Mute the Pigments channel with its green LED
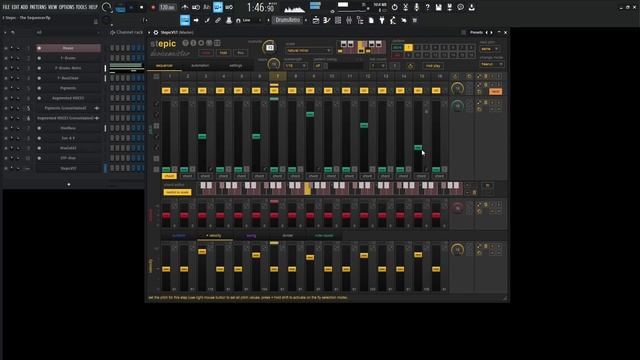Viewport: 640px width, 360px height. pos(6,88)
